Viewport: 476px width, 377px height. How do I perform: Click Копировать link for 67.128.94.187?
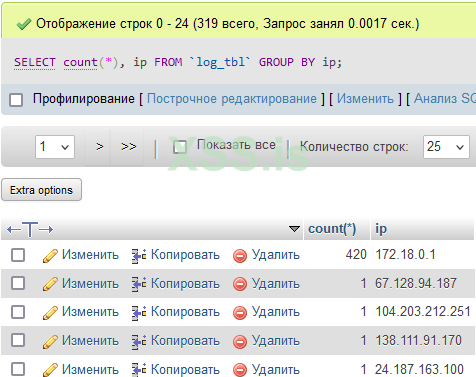[185, 284]
